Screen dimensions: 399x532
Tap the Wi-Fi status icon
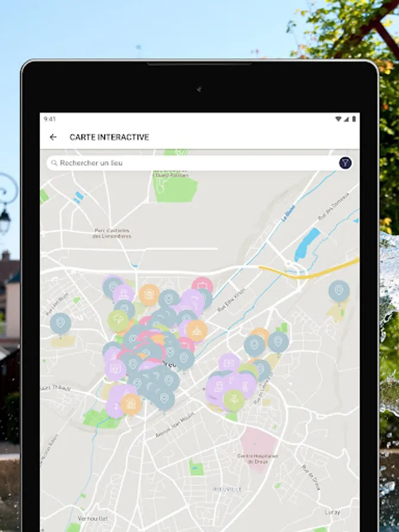click(338, 119)
